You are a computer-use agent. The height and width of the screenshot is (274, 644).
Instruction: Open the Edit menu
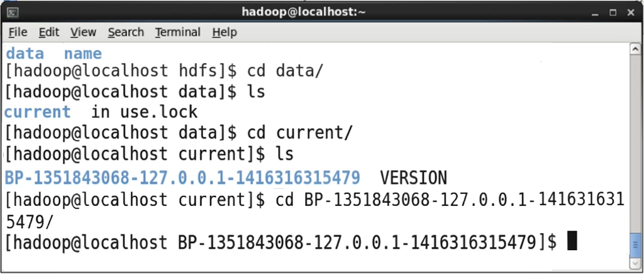49,32
